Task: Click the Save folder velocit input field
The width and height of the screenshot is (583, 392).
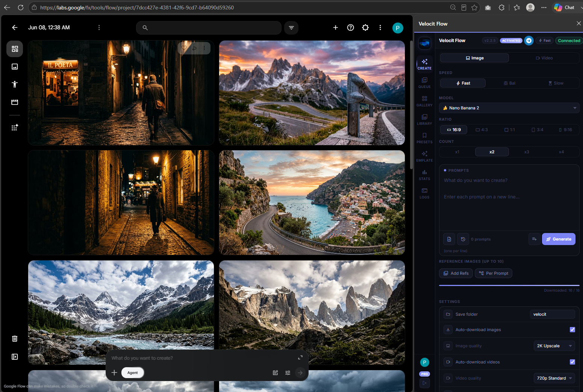Action: pyautogui.click(x=552, y=314)
